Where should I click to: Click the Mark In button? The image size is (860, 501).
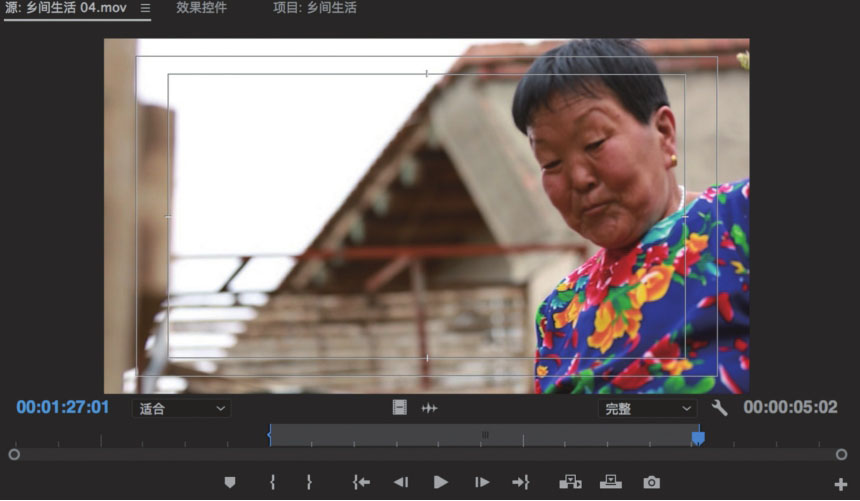click(273, 482)
